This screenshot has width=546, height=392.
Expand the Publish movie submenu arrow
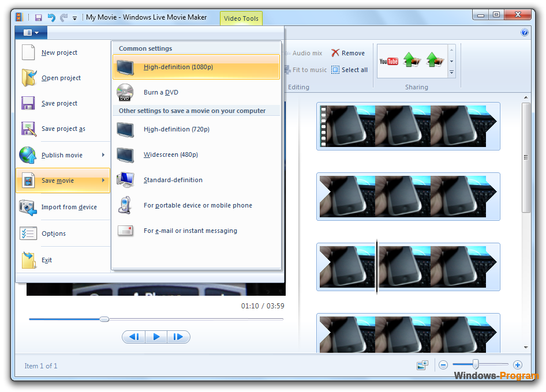(103, 155)
